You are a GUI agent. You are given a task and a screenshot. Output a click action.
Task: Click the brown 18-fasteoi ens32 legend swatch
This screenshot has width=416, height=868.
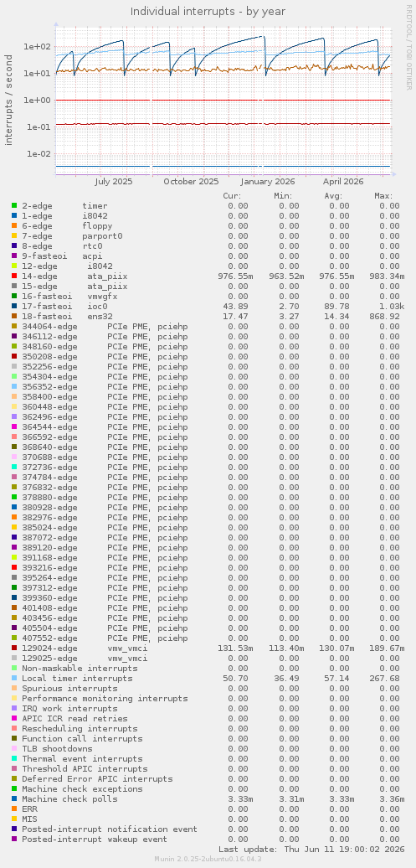pyautogui.click(x=14, y=316)
